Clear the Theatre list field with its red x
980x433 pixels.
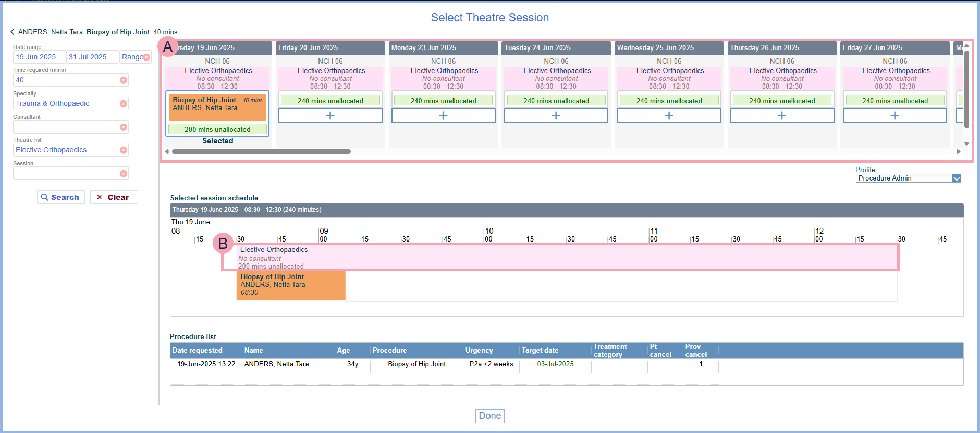124,150
